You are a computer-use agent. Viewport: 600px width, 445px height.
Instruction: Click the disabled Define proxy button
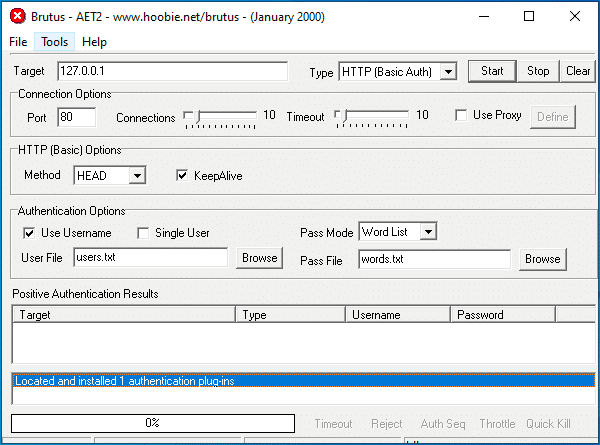(553, 117)
